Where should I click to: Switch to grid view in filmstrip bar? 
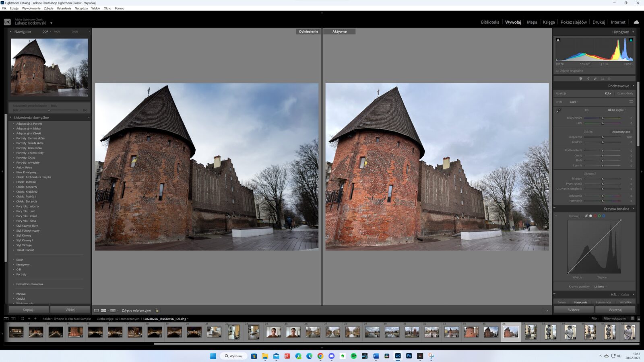point(23,319)
